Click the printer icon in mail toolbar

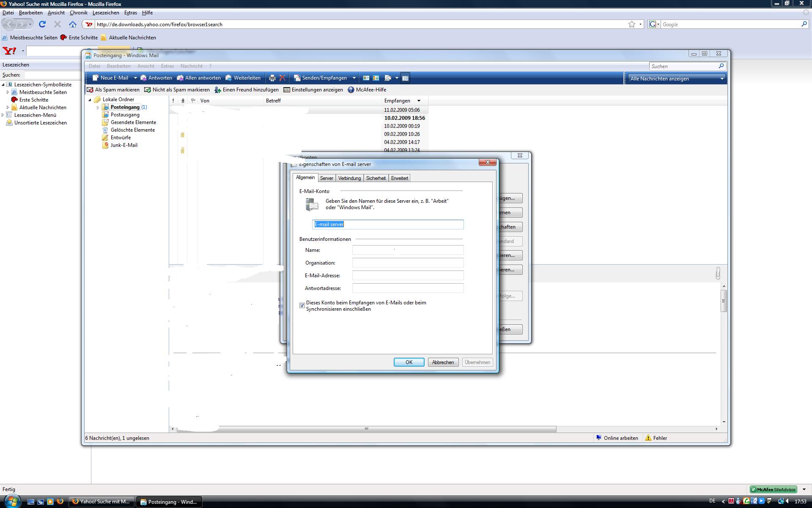tap(272, 78)
